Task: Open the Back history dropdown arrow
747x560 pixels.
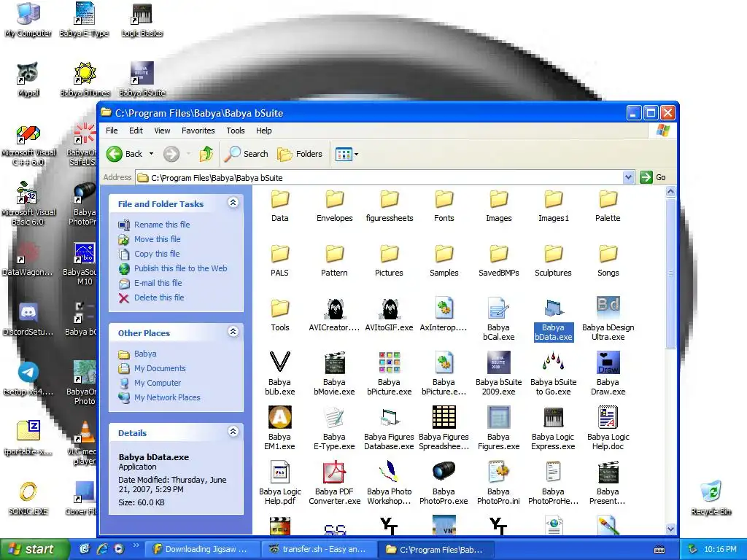Action: [x=152, y=154]
